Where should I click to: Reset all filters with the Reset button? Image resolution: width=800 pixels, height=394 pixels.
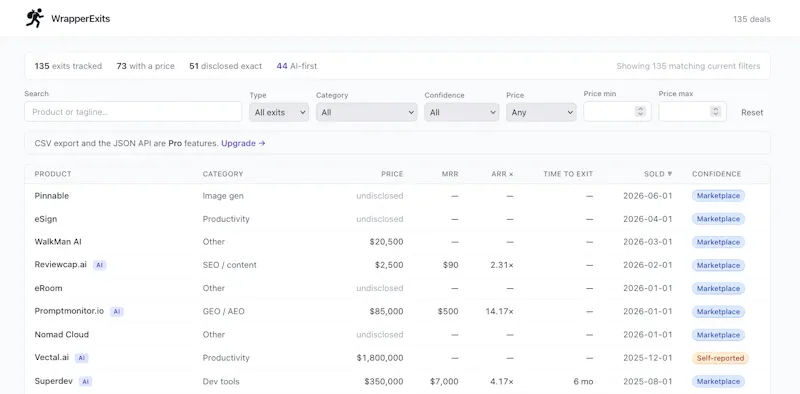click(752, 112)
